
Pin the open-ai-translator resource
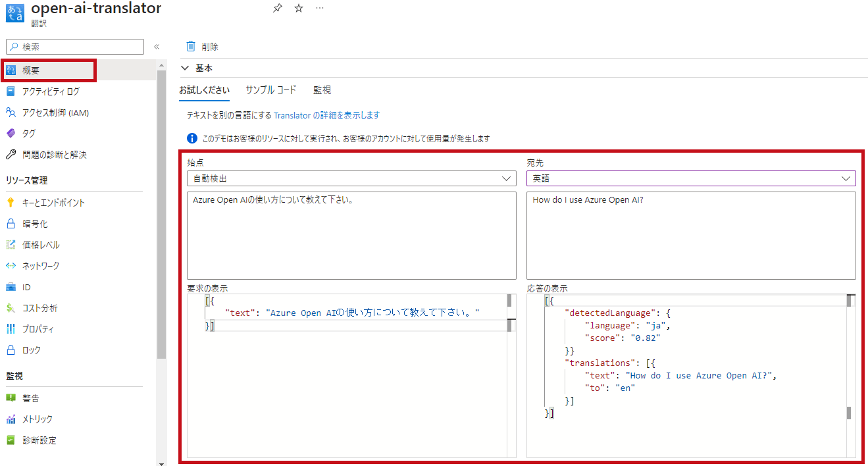click(x=277, y=9)
